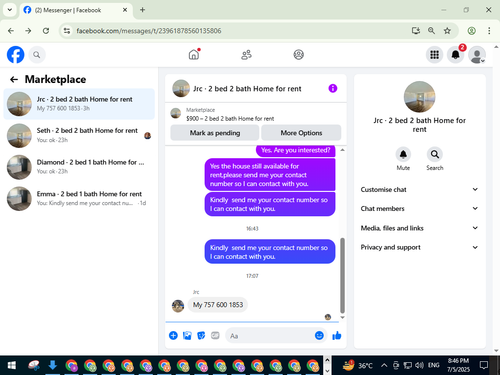Image resolution: width=500 pixels, height=375 pixels.
Task: Search in conversation with magnifier icon
Action: pyautogui.click(x=435, y=154)
